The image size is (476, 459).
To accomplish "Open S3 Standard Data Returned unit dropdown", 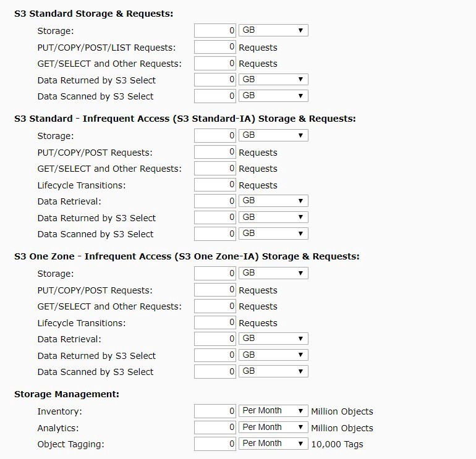I will tap(273, 80).
